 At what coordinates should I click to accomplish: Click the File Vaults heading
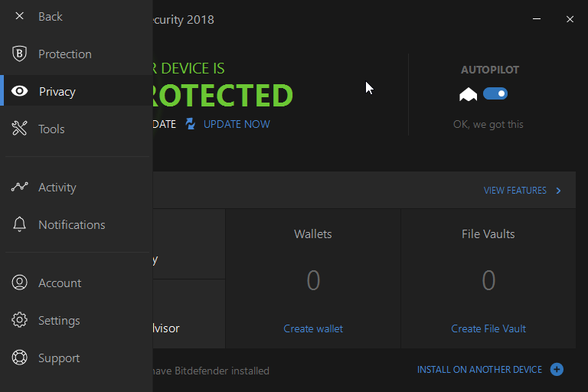click(488, 234)
